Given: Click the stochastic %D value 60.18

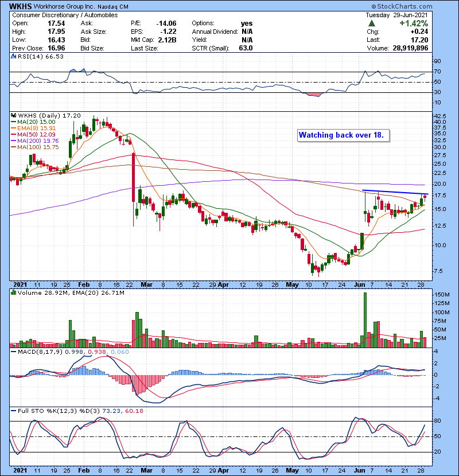Looking at the screenshot, I should pyautogui.click(x=134, y=411).
